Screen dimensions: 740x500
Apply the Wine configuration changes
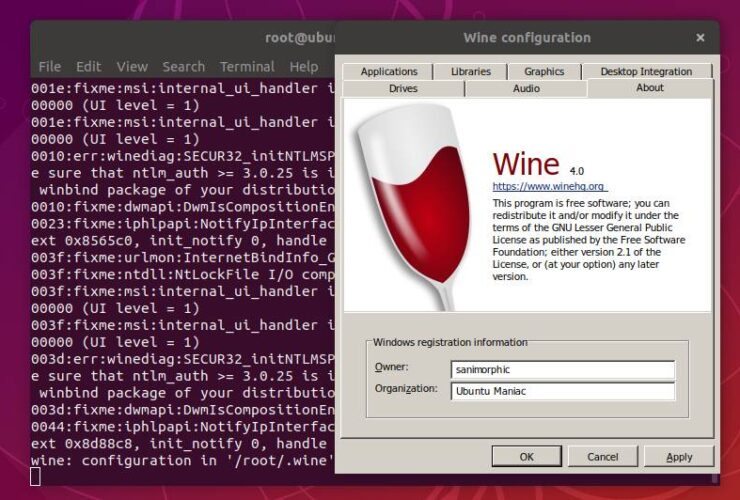[679, 457]
